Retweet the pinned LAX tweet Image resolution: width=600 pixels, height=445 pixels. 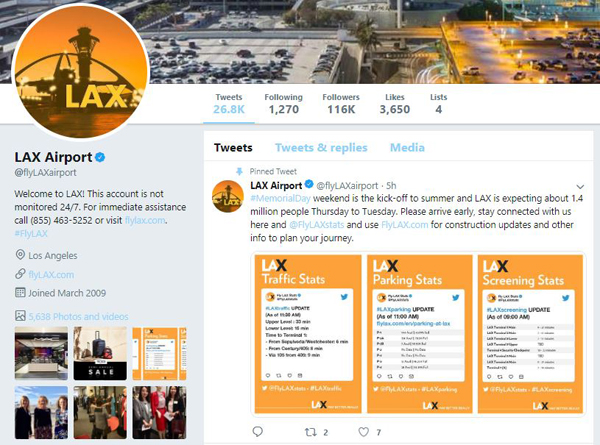point(311,432)
